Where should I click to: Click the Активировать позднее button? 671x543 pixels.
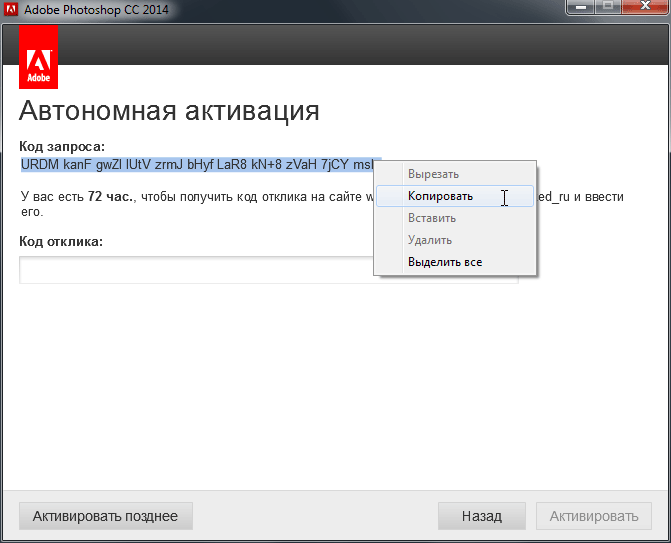tap(106, 516)
